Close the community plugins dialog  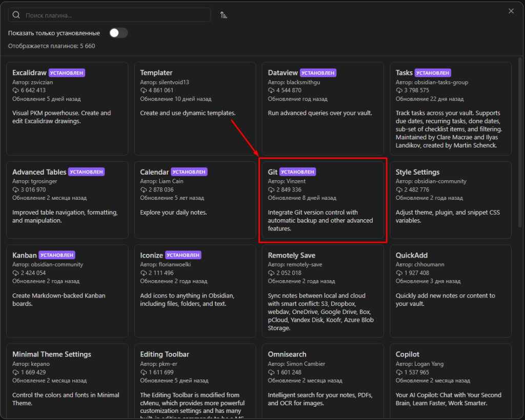tap(511, 11)
